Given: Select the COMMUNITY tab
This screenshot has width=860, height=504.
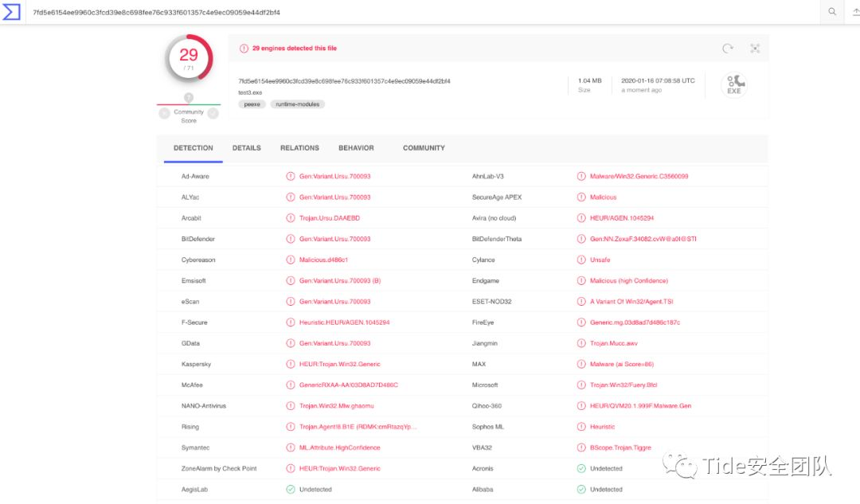Looking at the screenshot, I should (424, 148).
